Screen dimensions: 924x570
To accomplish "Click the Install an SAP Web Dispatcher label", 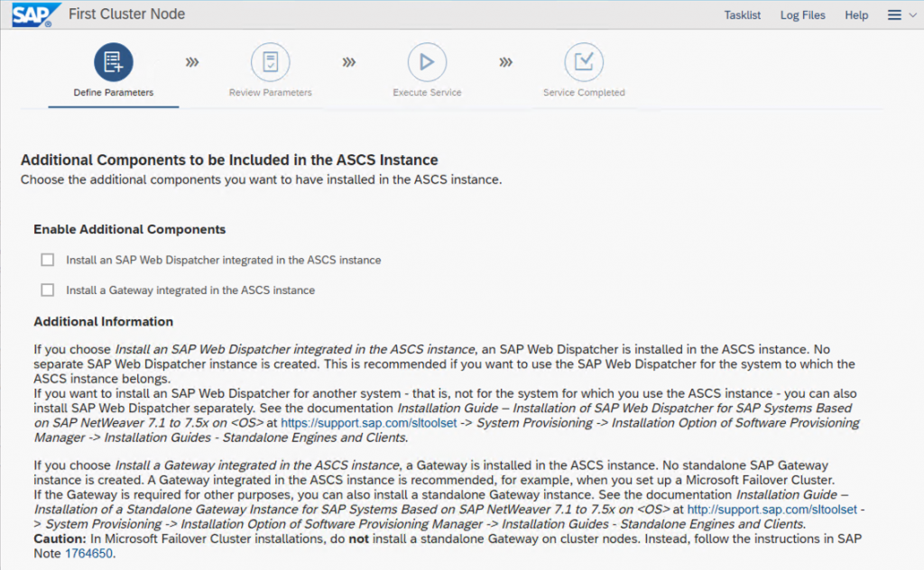I will [224, 260].
